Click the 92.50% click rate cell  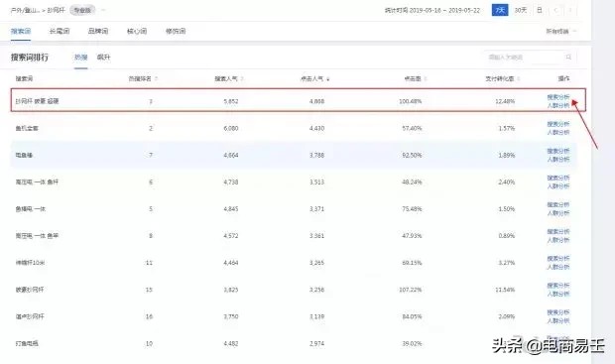pyautogui.click(x=412, y=156)
